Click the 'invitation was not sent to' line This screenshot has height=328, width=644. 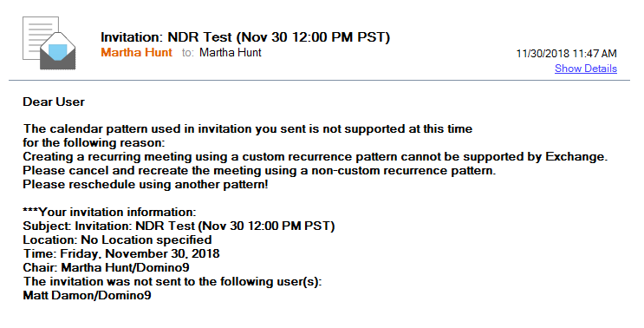(x=172, y=281)
